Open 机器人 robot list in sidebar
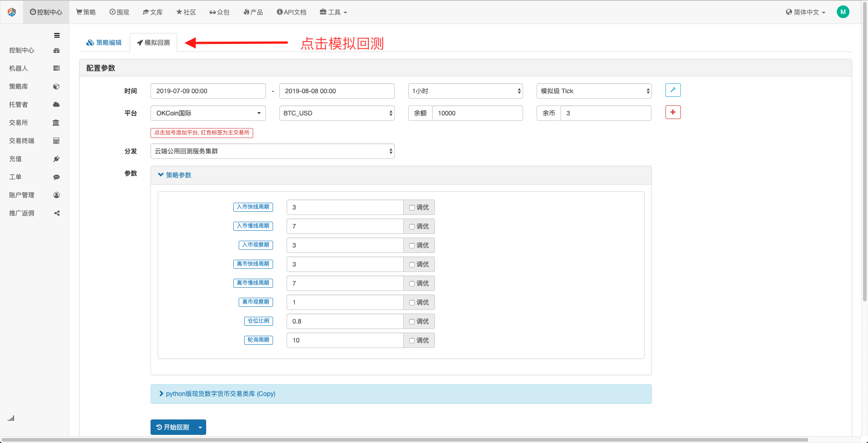Screen dimensions: 868x443 tap(56, 68)
